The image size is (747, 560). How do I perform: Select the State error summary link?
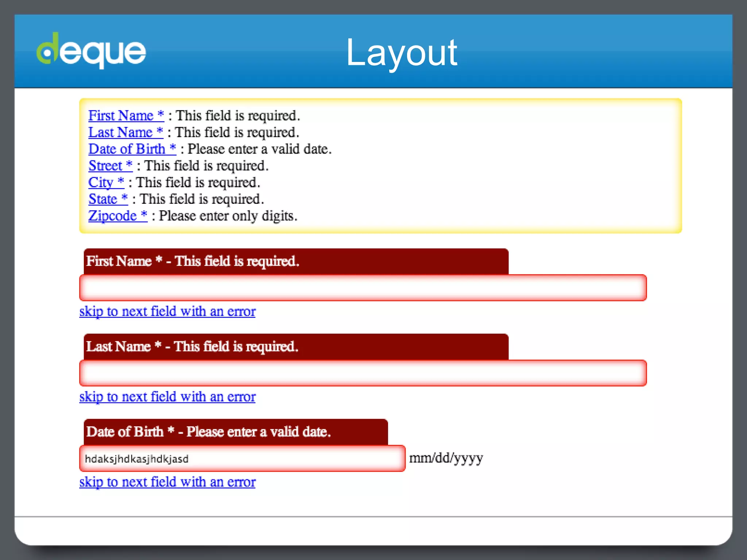(108, 199)
